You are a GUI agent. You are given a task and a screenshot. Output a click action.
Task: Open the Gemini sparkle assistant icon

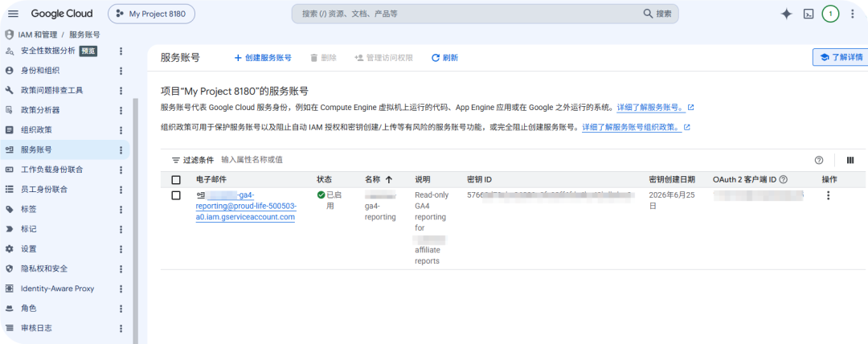tap(786, 14)
